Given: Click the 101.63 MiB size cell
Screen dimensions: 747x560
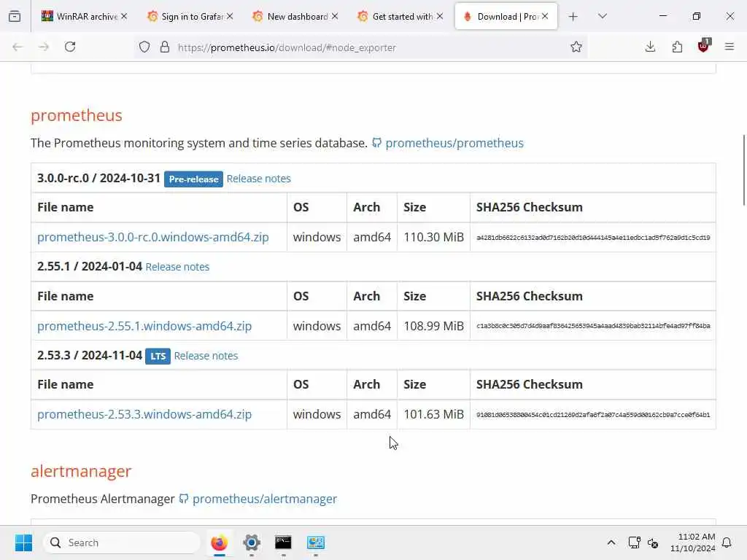Looking at the screenshot, I should [433, 414].
